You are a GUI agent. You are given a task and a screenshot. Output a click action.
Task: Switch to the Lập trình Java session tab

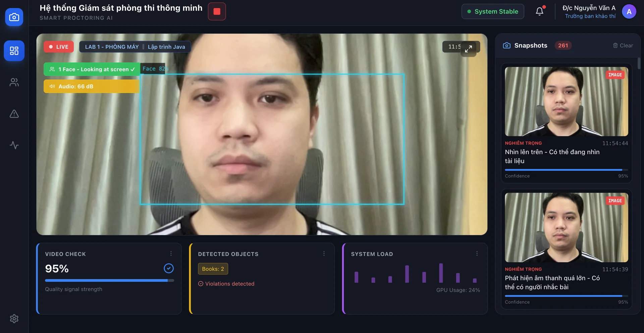click(x=167, y=47)
